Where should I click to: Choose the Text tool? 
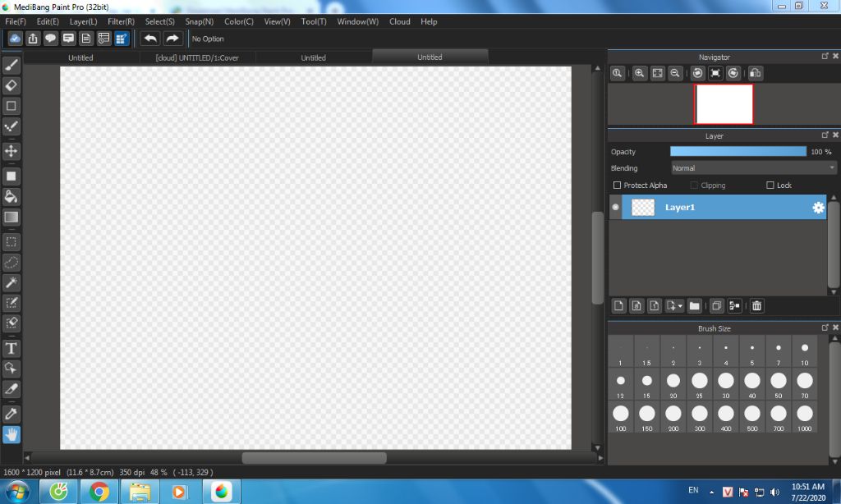11,348
